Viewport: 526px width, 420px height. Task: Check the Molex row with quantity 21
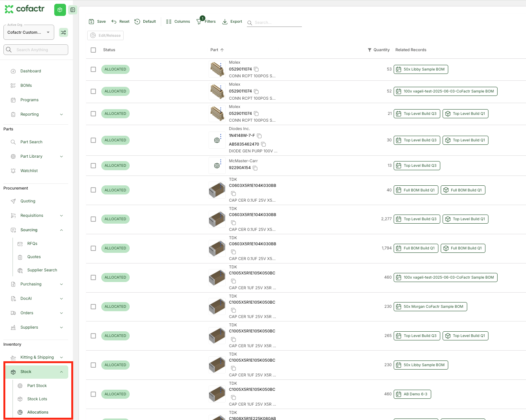[x=93, y=114]
